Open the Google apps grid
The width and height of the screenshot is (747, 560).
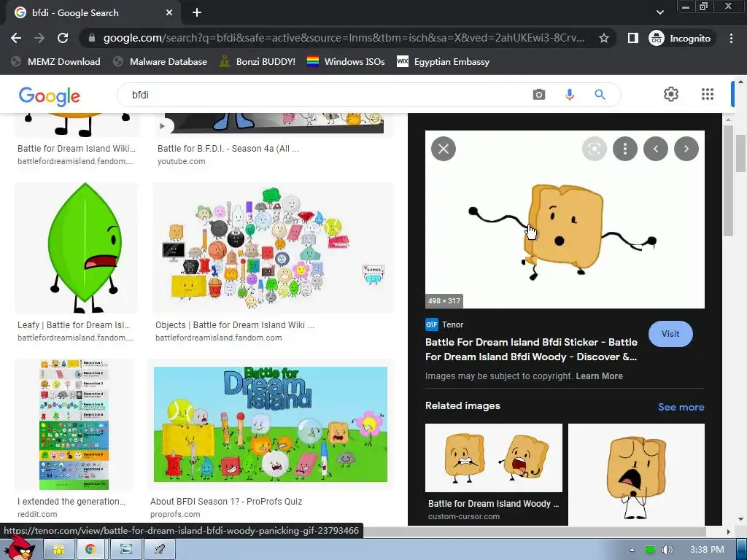pyautogui.click(x=708, y=94)
